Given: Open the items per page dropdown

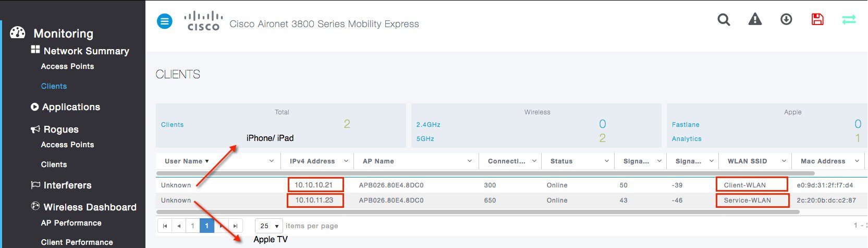Looking at the screenshot, I should [x=269, y=226].
